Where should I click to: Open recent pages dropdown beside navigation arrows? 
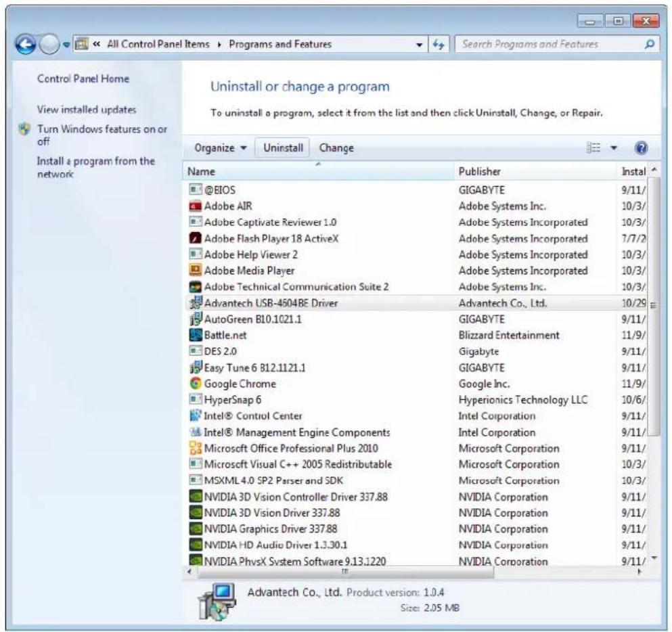coord(66,45)
